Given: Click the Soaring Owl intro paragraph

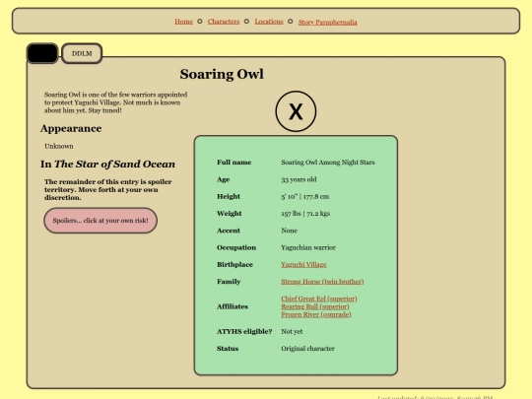Looking at the screenshot, I should [115, 102].
